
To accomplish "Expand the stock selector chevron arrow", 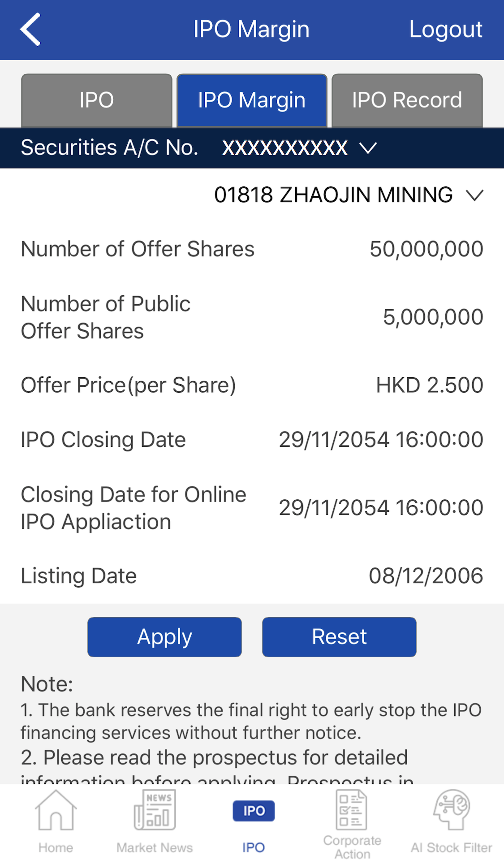I will click(474, 195).
